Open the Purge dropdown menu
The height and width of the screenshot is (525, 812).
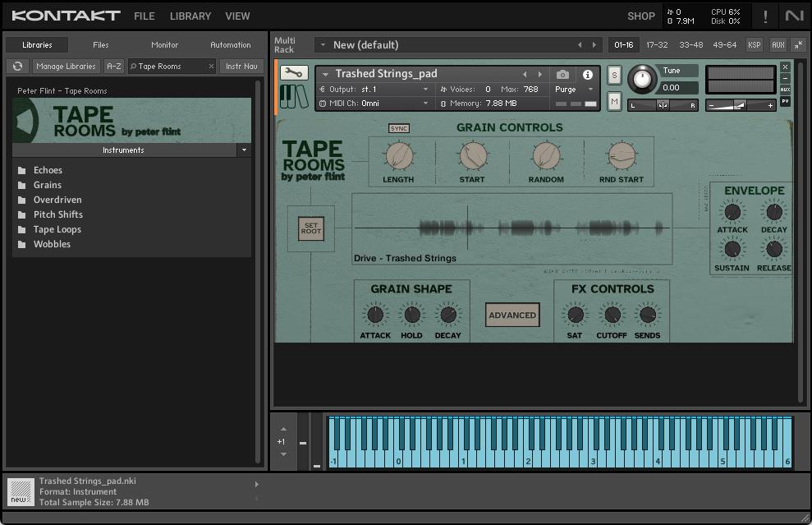pos(574,89)
